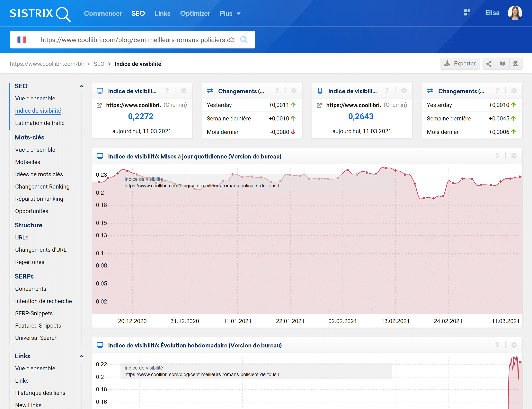The width and height of the screenshot is (532, 409).
Task: Bookmark the URL with star icon
Action: (232, 40)
